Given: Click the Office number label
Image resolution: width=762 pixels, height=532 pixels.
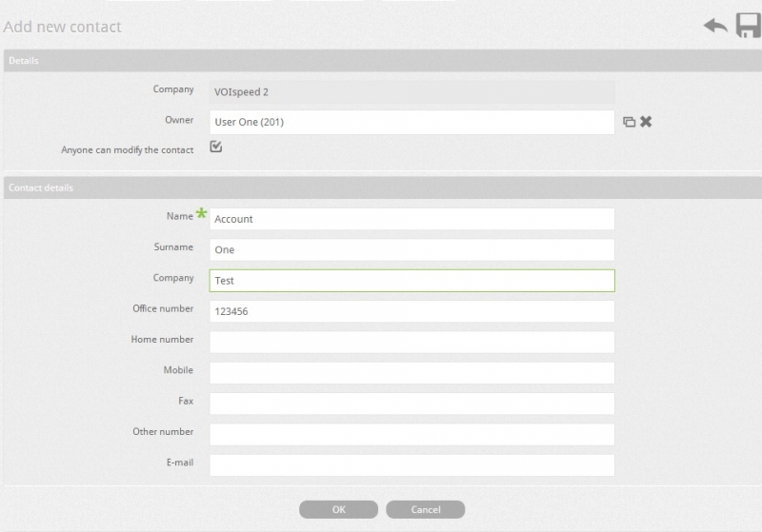Looking at the screenshot, I should pyautogui.click(x=163, y=308).
